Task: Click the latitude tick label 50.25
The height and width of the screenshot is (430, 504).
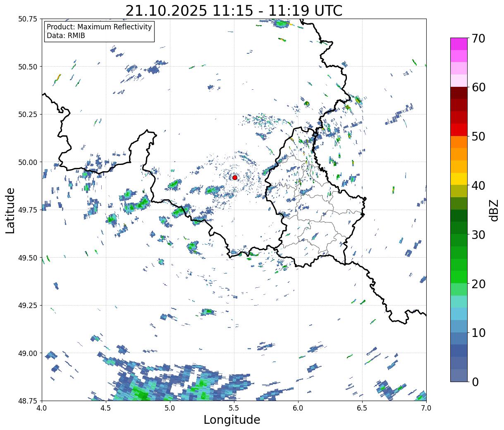Action: click(x=28, y=115)
